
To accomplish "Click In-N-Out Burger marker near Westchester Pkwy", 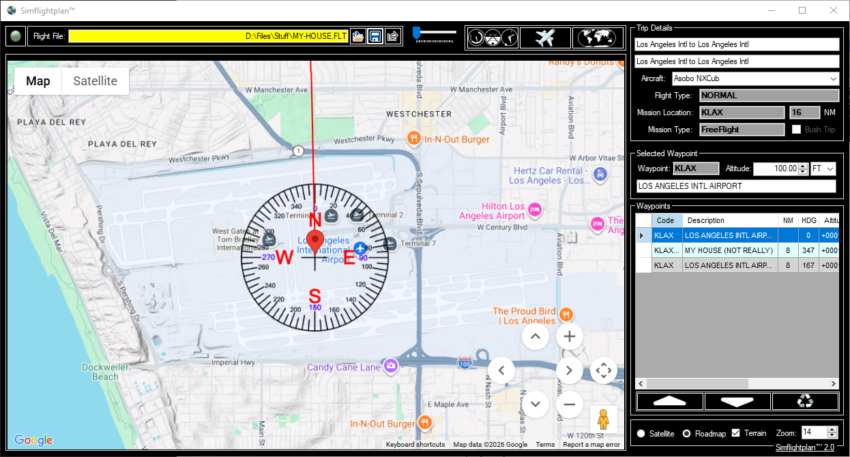I will (414, 139).
